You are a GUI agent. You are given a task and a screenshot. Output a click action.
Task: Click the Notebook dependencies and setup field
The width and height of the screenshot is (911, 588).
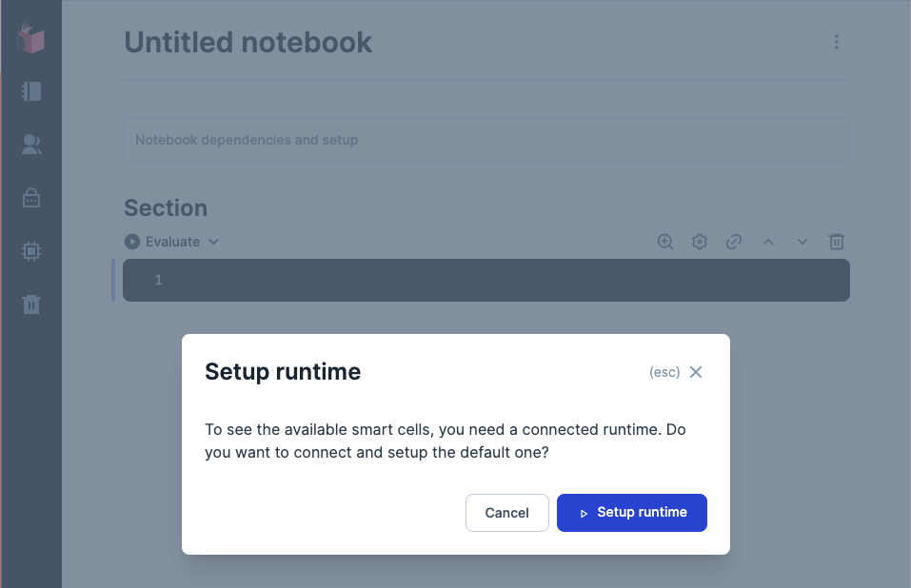[x=485, y=140]
